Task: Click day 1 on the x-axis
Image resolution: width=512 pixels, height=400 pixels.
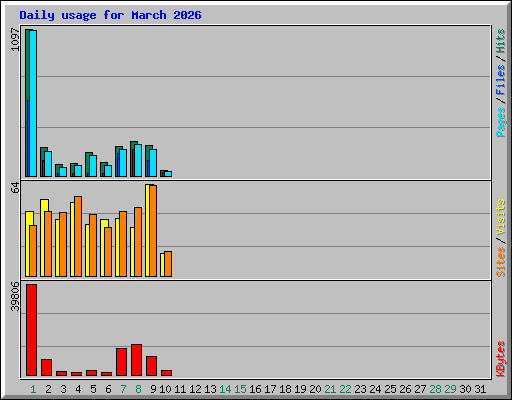Action: tap(33, 389)
